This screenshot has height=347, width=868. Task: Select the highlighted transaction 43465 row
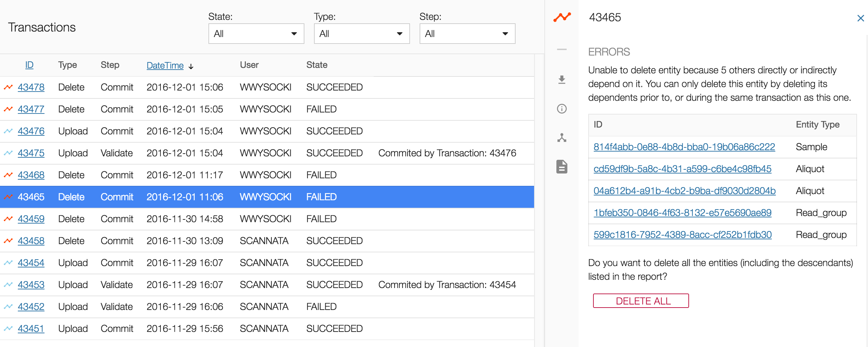pyautogui.click(x=267, y=197)
